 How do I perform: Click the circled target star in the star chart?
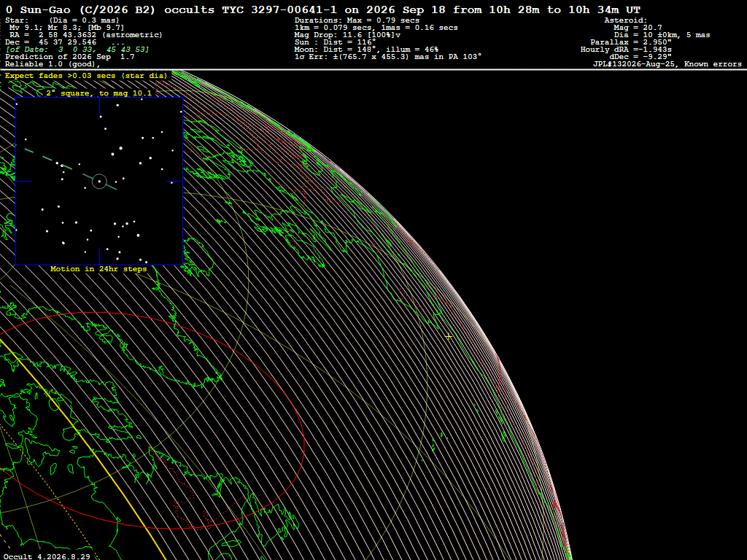[x=99, y=182]
